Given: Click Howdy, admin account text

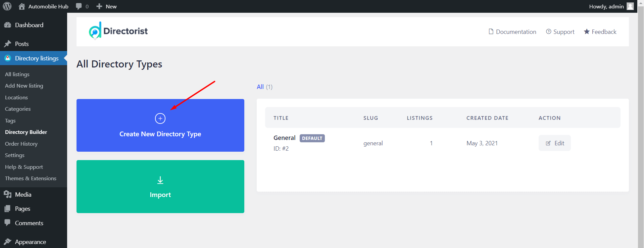Looking at the screenshot, I should click(x=606, y=6).
